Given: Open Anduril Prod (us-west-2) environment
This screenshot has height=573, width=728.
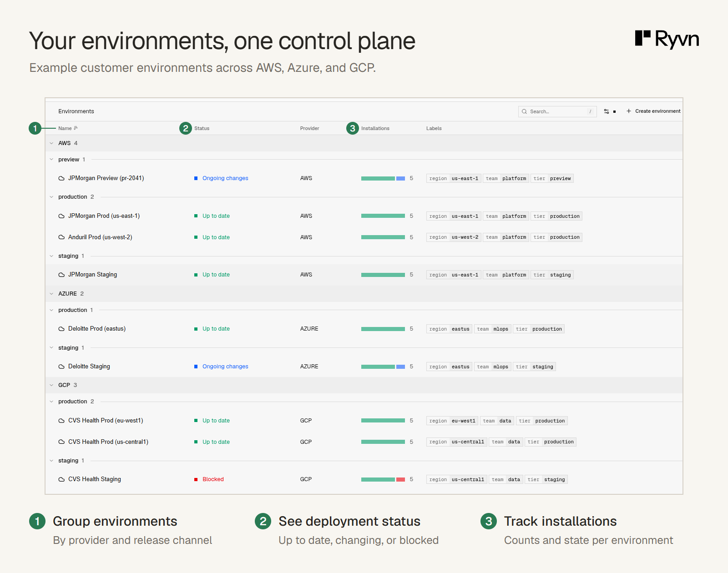Looking at the screenshot, I should [100, 237].
